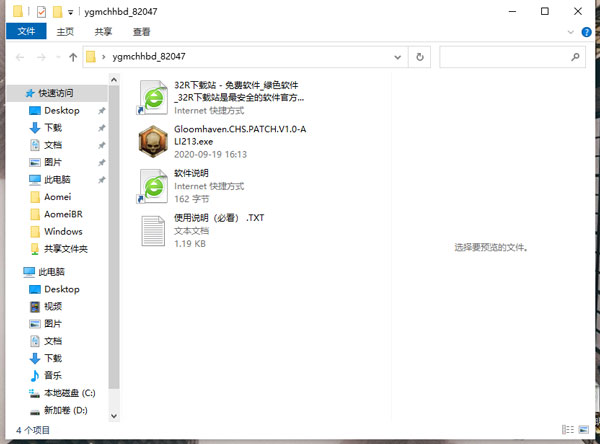Image resolution: width=600 pixels, height=444 pixels.
Task: Click the Forward navigation arrow
Action: tap(41, 57)
